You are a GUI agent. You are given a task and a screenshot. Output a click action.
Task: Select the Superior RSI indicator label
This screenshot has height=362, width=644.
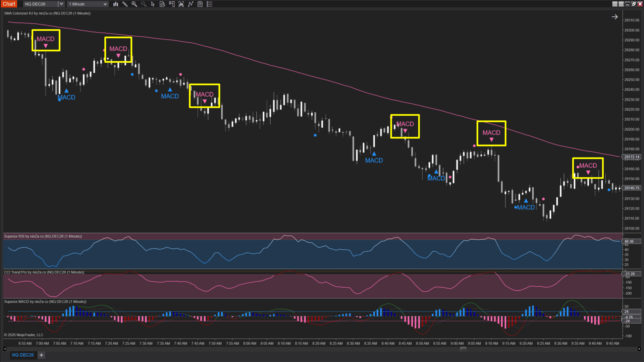pos(43,236)
